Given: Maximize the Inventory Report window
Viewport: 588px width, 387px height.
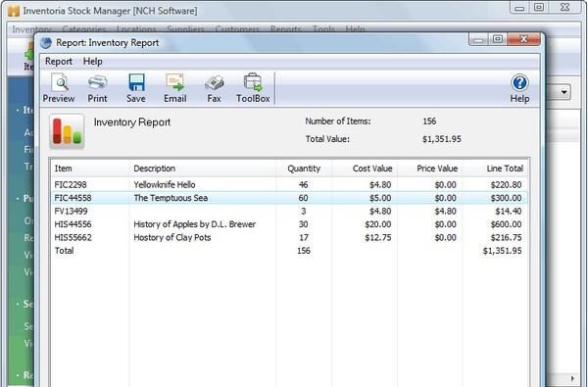Looking at the screenshot, I should click(x=498, y=39).
